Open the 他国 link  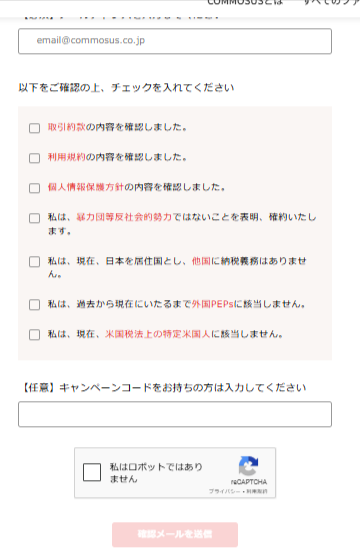pyautogui.click(x=201, y=261)
